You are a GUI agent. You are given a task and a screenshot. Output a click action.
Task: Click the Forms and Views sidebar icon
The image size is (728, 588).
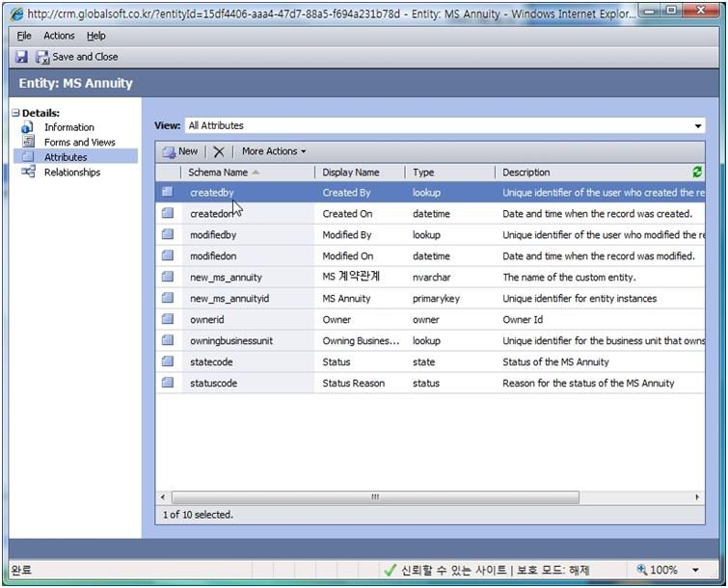click(x=28, y=142)
